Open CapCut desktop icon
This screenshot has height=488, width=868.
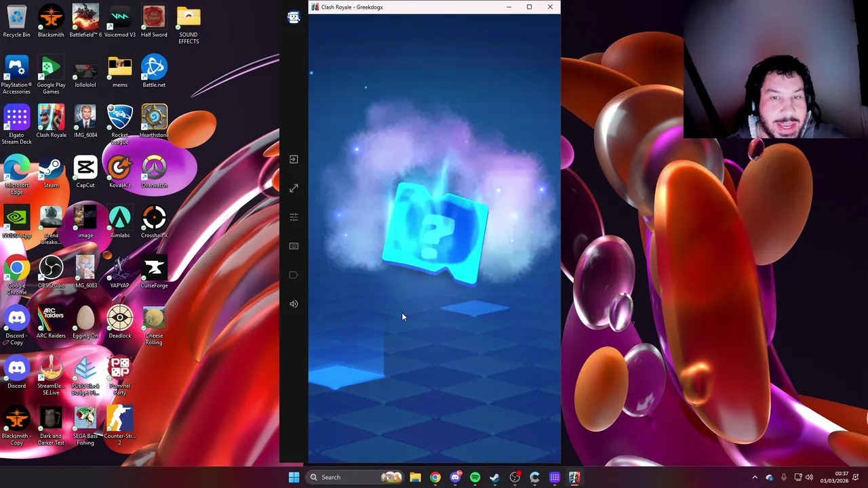85,173
